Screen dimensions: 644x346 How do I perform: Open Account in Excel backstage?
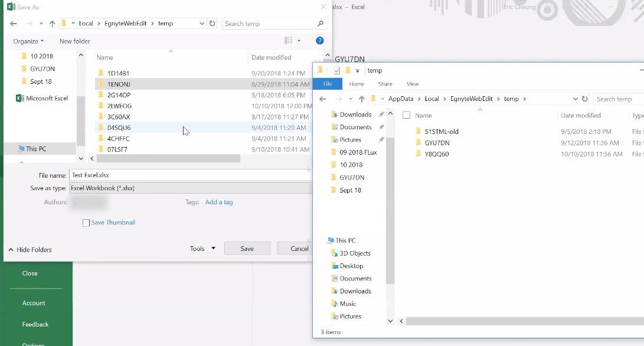pos(34,303)
